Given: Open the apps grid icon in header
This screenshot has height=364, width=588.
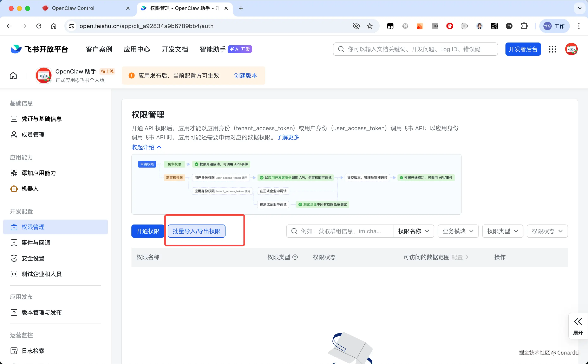Looking at the screenshot, I should (552, 49).
